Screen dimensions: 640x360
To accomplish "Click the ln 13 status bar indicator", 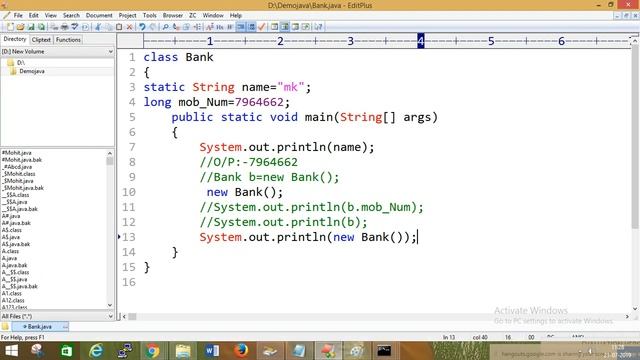I will click(449, 337).
